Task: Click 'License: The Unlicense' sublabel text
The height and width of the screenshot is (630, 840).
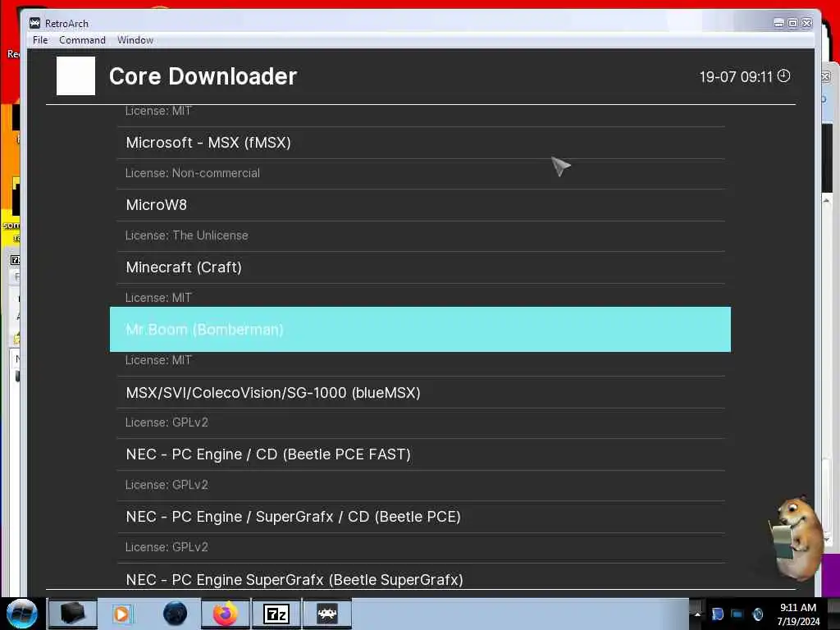Action: 186,235
